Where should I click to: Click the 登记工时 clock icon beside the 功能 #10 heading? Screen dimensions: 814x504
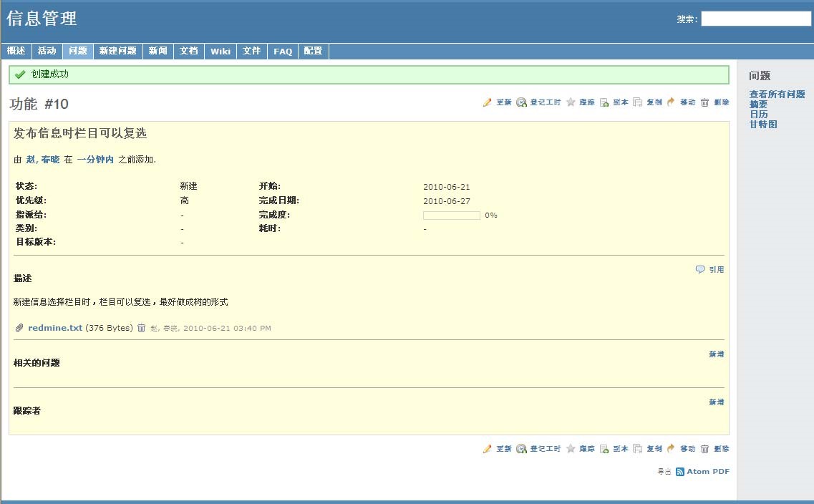tap(521, 102)
